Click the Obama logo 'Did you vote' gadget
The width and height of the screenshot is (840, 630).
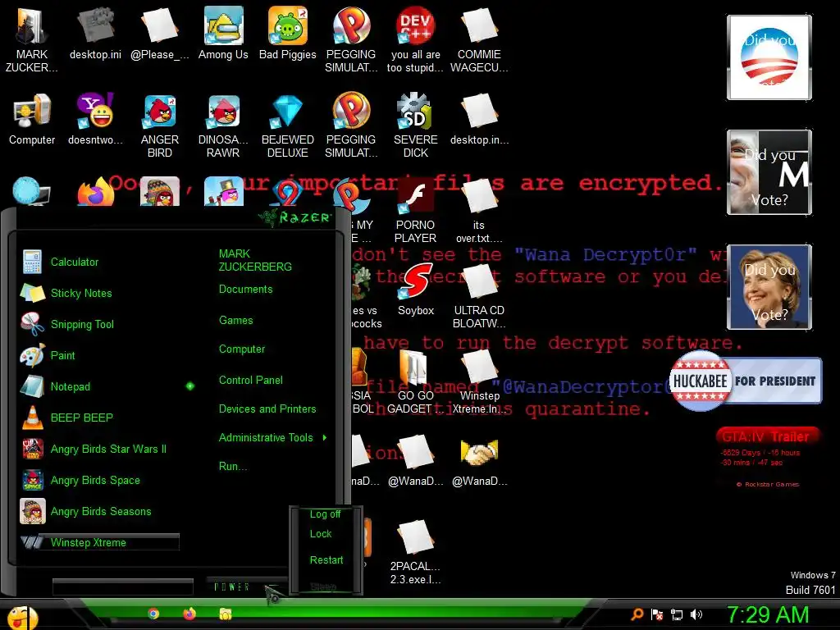769,57
